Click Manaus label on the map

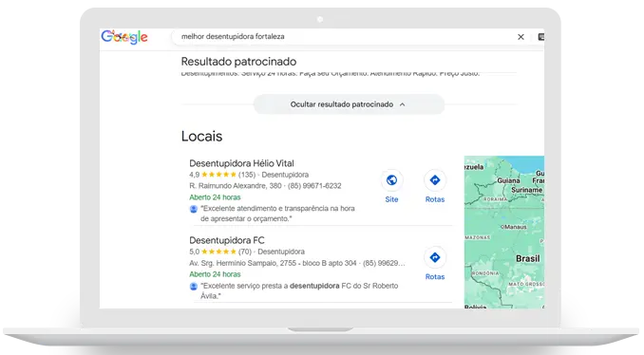pyautogui.click(x=514, y=227)
